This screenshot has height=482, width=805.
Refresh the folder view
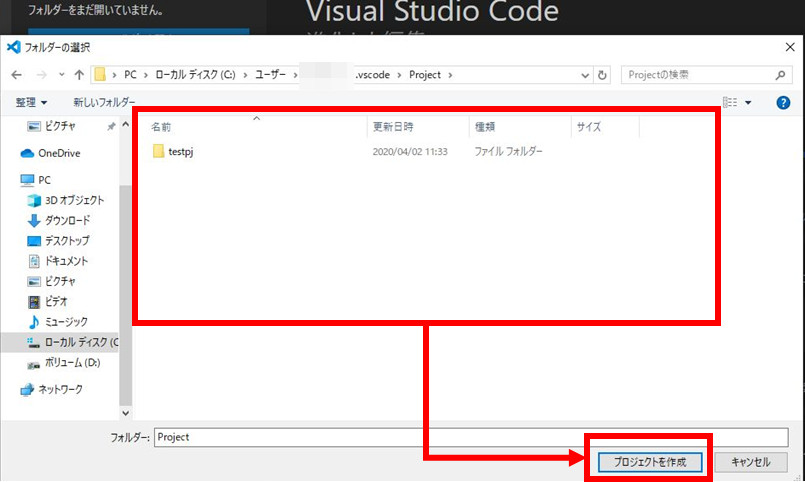tap(602, 75)
